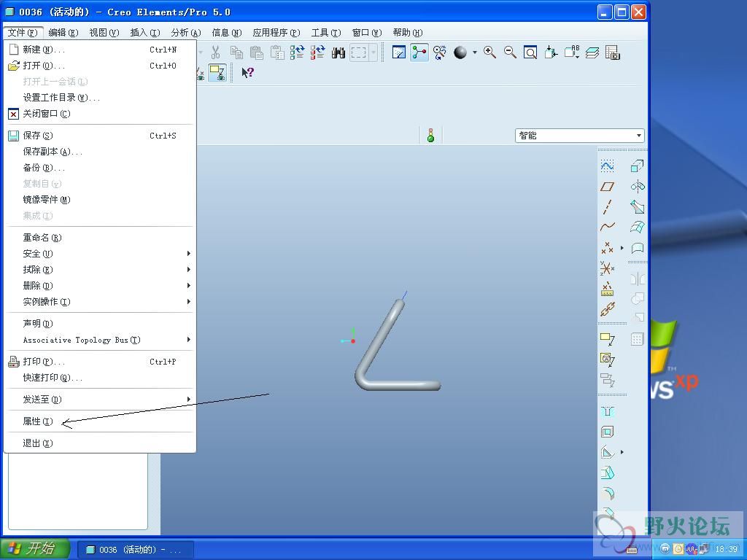Click the Saved view list icon
This screenshot has height=560, width=747.
(572, 52)
